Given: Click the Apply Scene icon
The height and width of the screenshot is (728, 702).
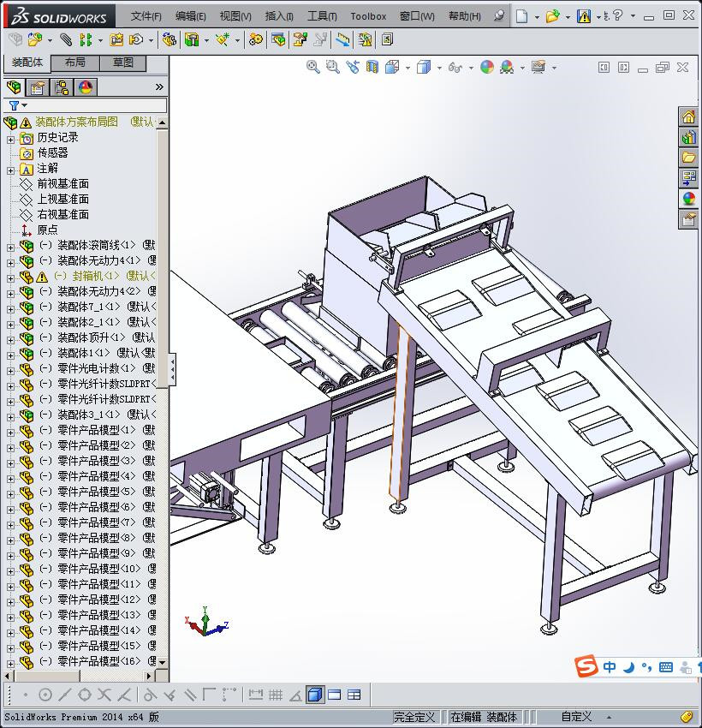Looking at the screenshot, I should 507,68.
